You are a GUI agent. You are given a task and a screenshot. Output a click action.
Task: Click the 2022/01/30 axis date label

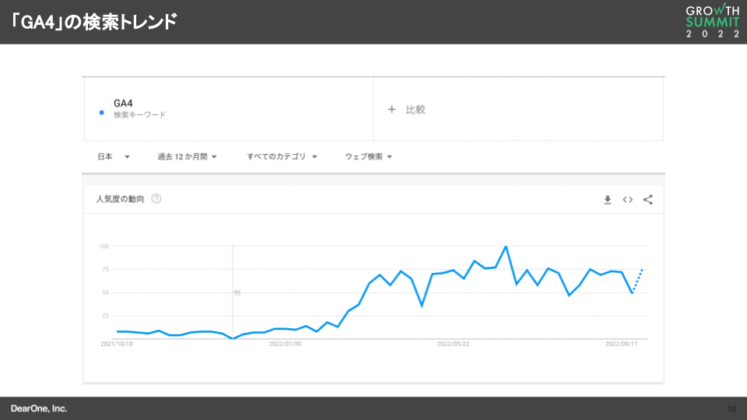(x=285, y=344)
